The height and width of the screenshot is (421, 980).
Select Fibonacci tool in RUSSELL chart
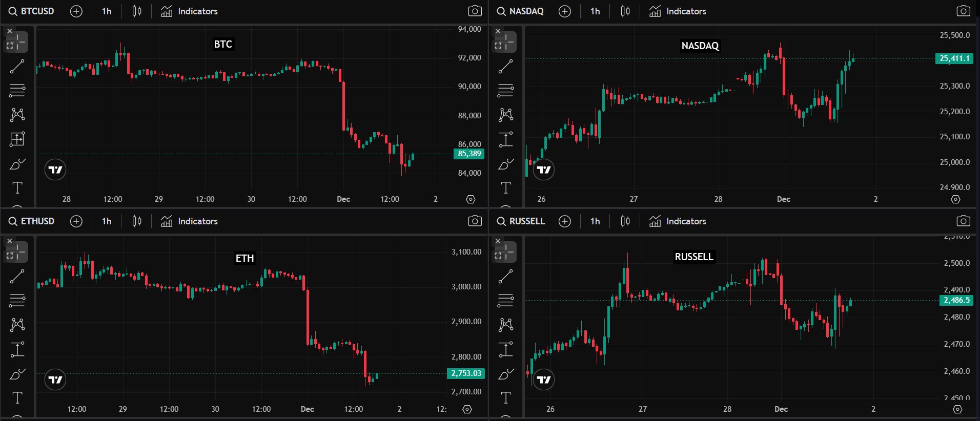(505, 300)
